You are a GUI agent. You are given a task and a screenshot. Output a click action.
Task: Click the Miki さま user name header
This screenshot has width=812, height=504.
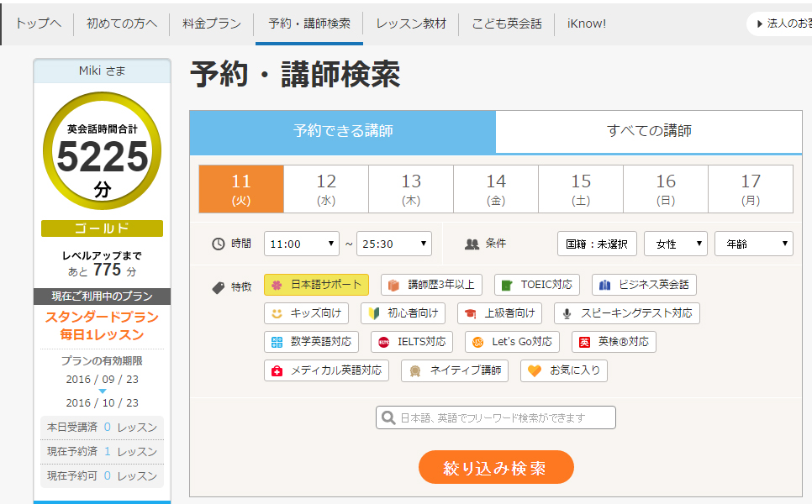pos(102,71)
